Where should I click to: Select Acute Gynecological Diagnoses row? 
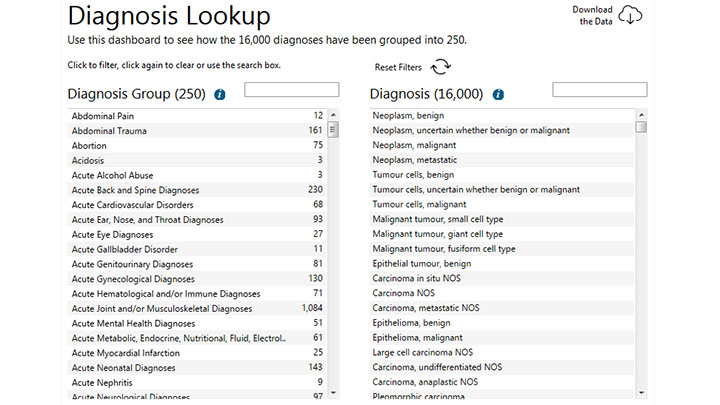pos(197,279)
